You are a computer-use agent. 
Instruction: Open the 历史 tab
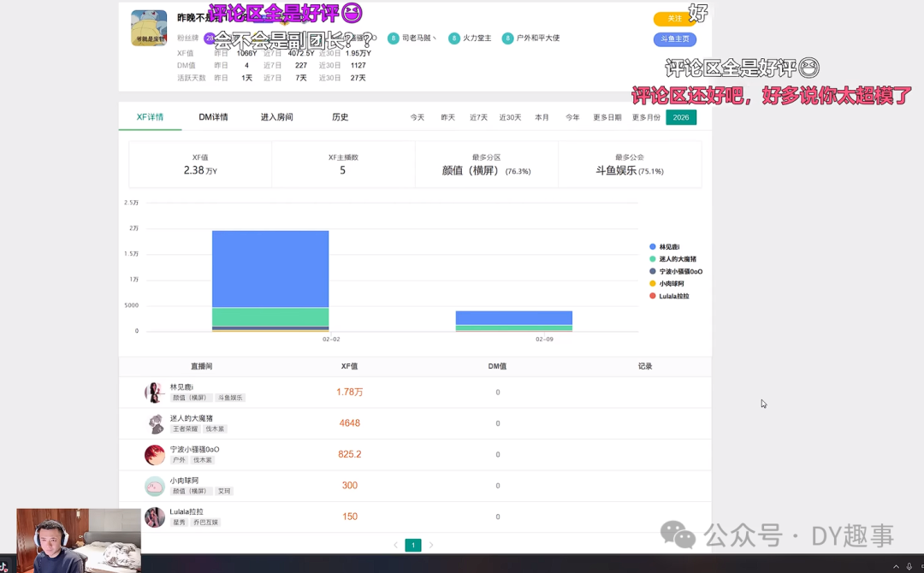[340, 117]
